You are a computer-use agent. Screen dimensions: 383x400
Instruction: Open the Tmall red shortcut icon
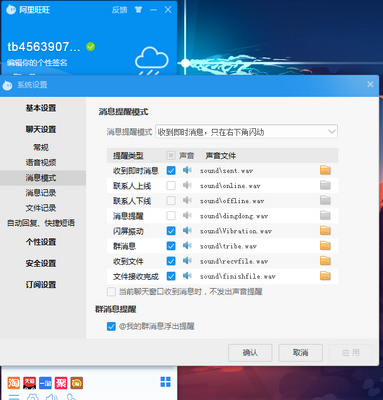pos(29,383)
